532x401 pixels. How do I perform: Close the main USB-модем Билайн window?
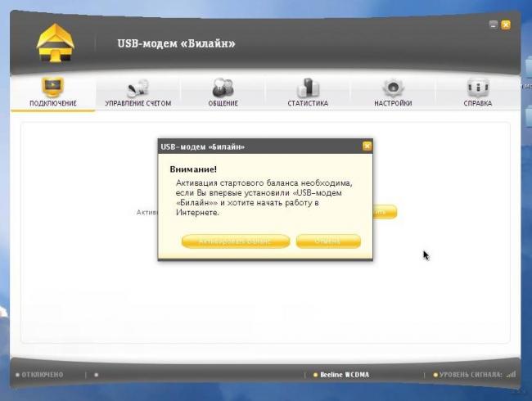506,25
